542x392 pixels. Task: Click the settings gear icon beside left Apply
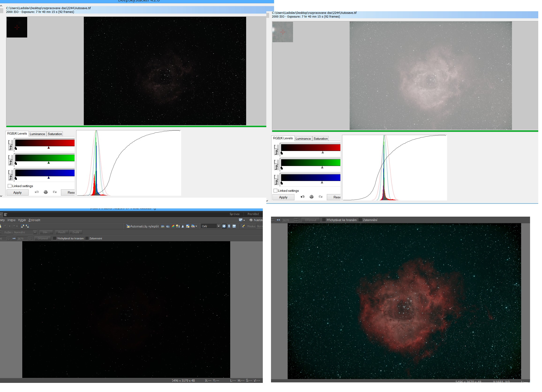46,192
